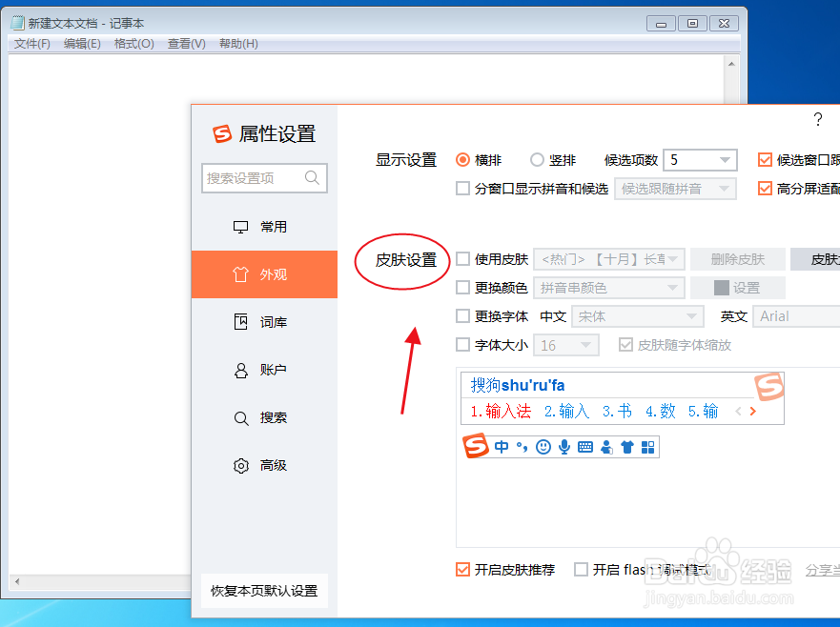This screenshot has width=840, height=627.
Task: Open the skin selection dropdown <热门>
Action: (609, 259)
